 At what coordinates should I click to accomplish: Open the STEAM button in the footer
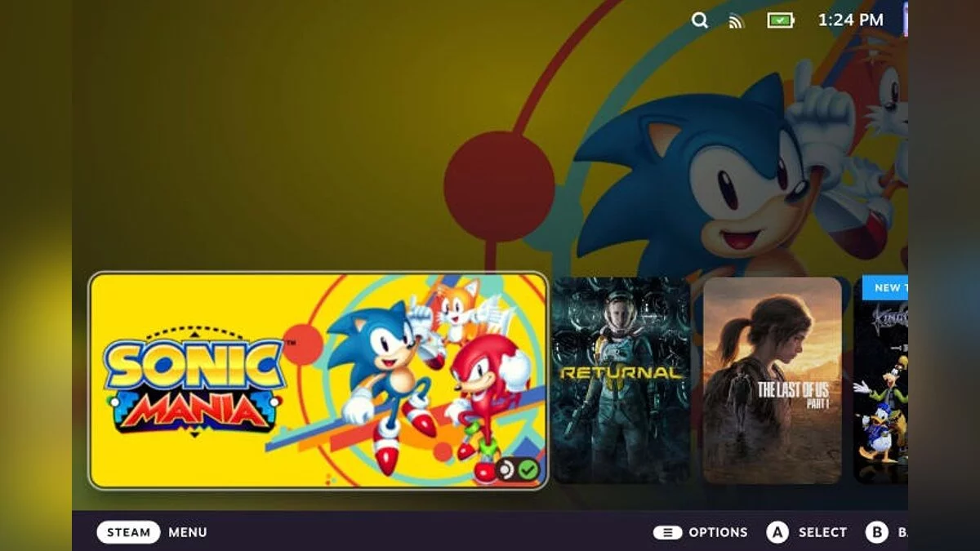point(128,532)
